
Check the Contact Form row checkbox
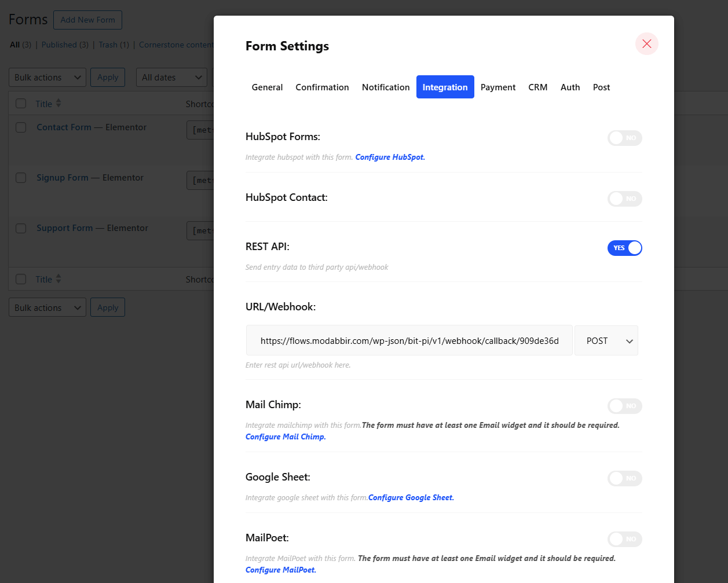[21, 127]
